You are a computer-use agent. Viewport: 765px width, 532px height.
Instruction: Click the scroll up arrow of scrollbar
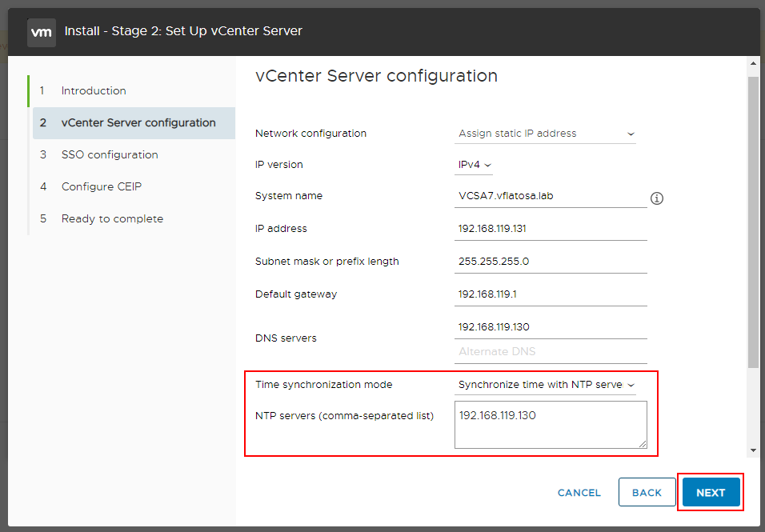point(753,63)
